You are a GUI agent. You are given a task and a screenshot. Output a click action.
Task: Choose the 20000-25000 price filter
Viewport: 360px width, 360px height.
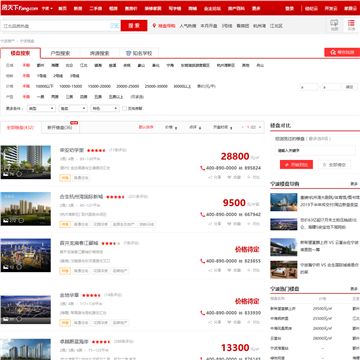127,86
